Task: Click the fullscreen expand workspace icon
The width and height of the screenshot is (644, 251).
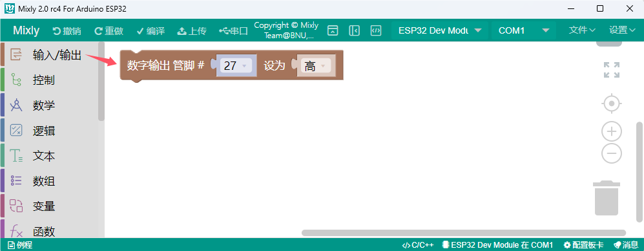Action: [612, 69]
